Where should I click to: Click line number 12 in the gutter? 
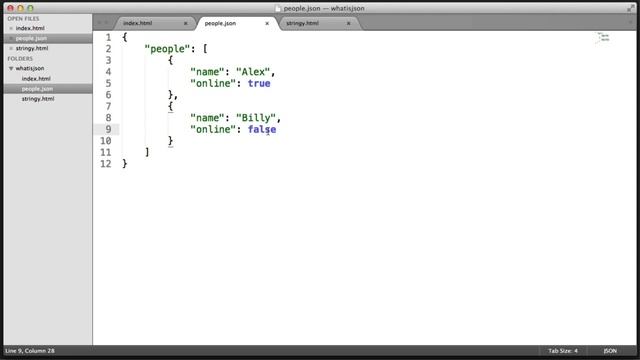tap(106, 164)
